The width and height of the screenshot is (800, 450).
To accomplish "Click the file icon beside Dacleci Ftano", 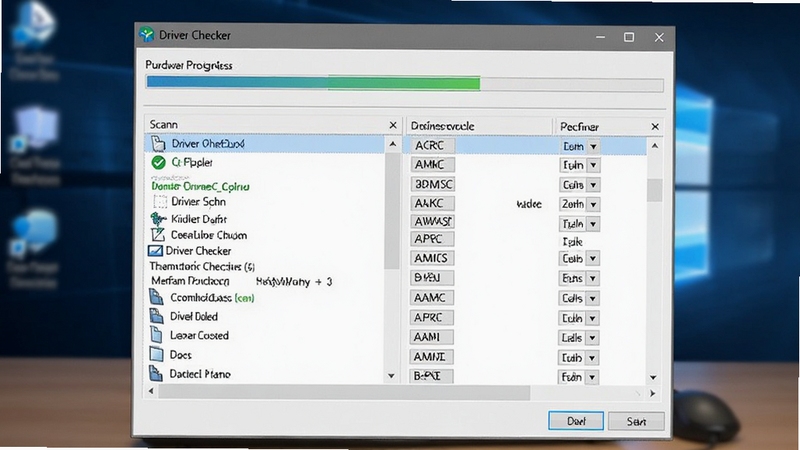I will pos(156,373).
